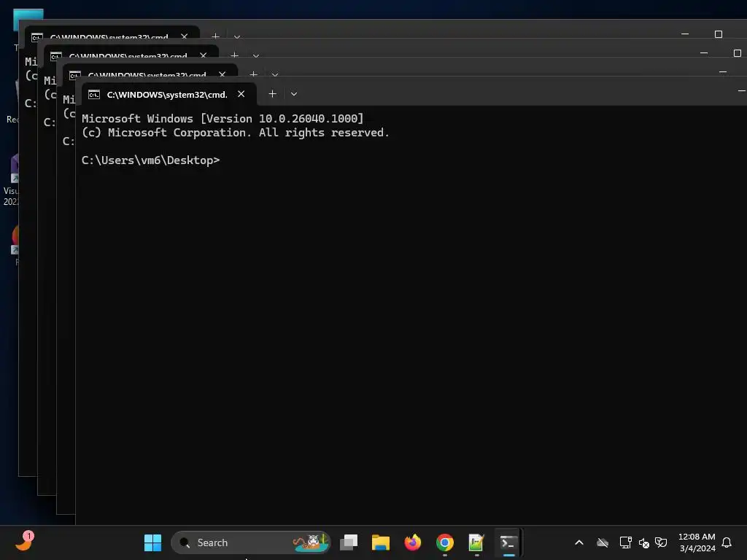Click the Microsoft Corporation copyright line
The width and height of the screenshot is (747, 560).
pyautogui.click(x=236, y=133)
